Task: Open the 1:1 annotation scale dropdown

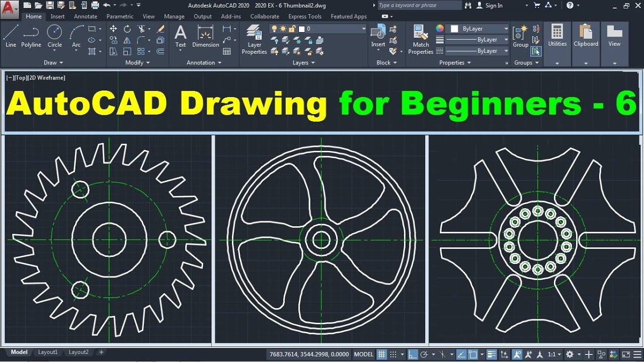Action: point(554,354)
